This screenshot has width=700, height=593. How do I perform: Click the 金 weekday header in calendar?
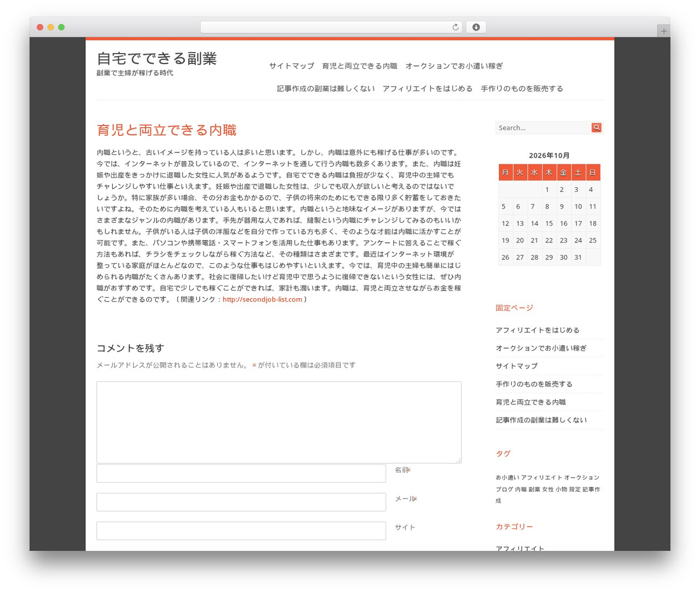coord(563,173)
